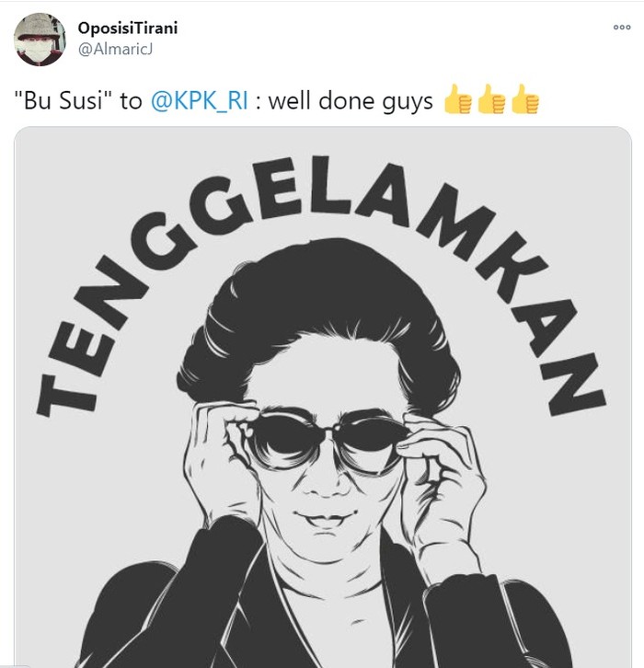Viewport: 644px width, 668px height.
Task: Click the first thumbs-up emoji
Action: [458, 101]
